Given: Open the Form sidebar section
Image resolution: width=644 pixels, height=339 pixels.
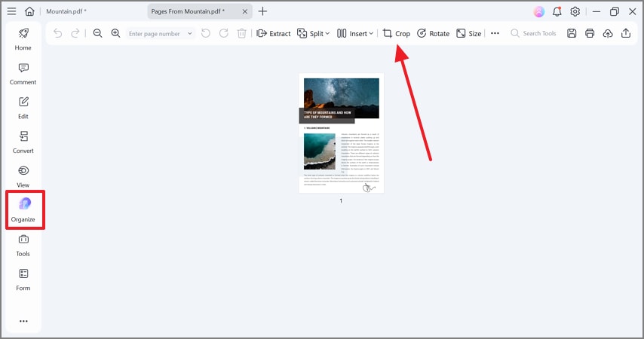Looking at the screenshot, I should coord(23,279).
